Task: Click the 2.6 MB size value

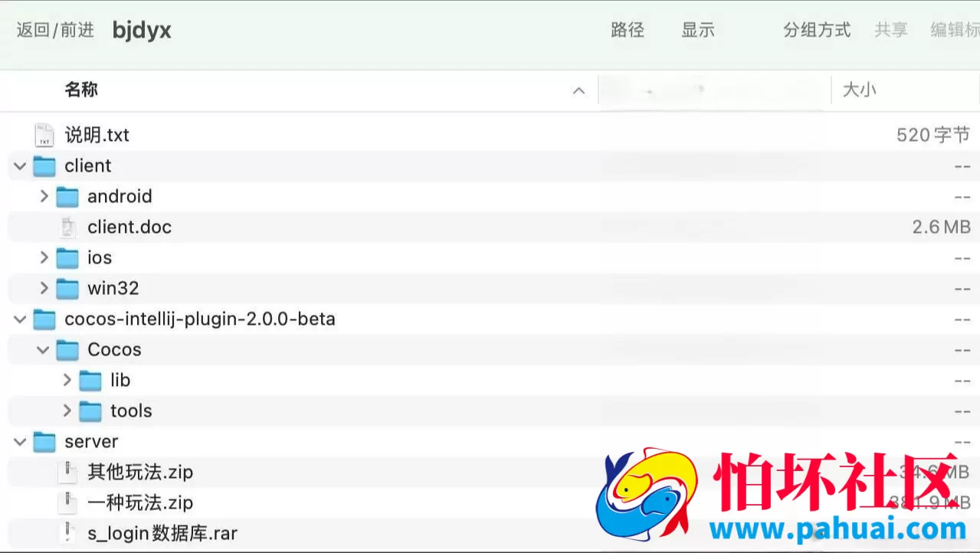Action: pyautogui.click(x=942, y=227)
